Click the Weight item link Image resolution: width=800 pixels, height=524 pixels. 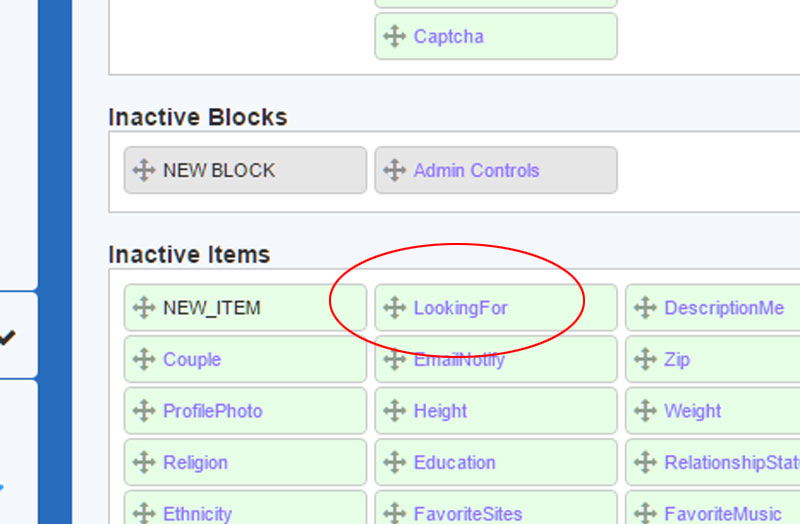coord(692,411)
